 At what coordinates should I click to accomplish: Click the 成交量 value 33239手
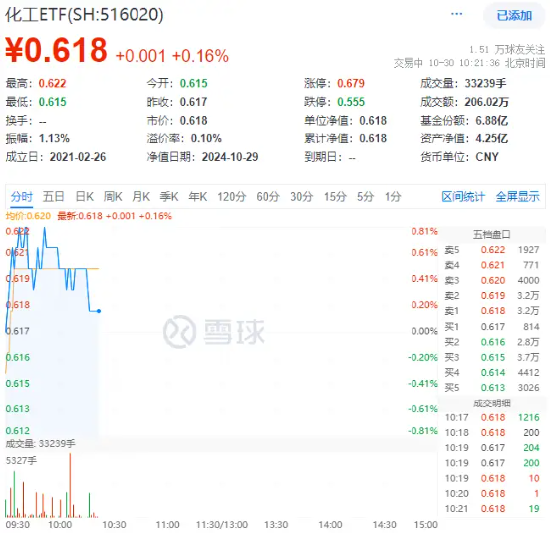(485, 84)
